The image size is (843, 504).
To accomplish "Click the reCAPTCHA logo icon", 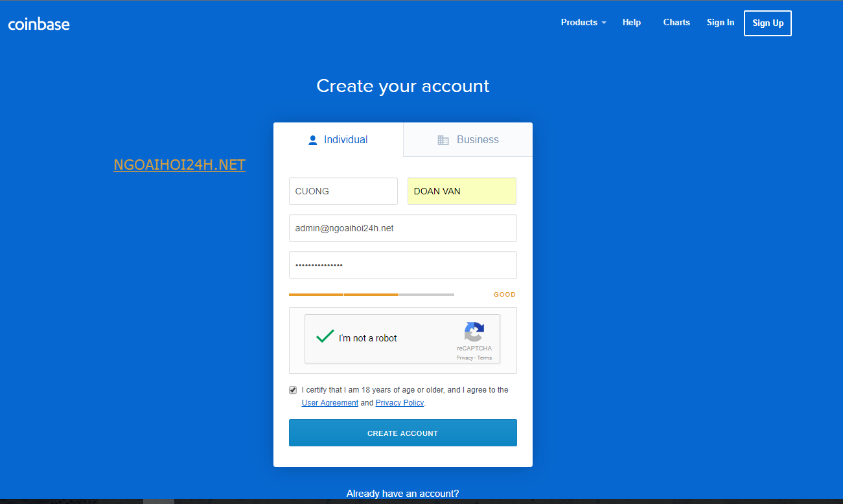I will tap(474, 332).
